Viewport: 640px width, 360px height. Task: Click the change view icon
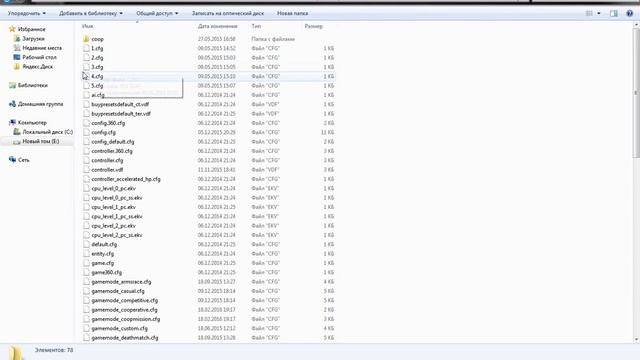tap(589, 13)
